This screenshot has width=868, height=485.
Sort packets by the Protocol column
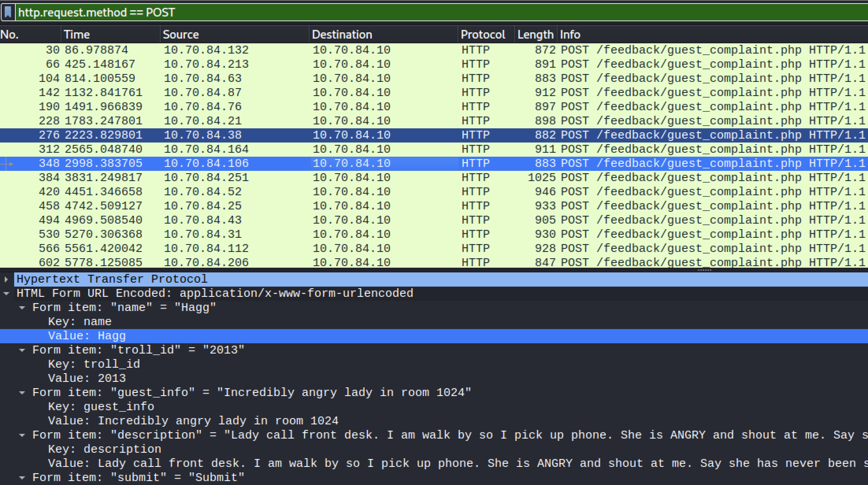point(483,35)
